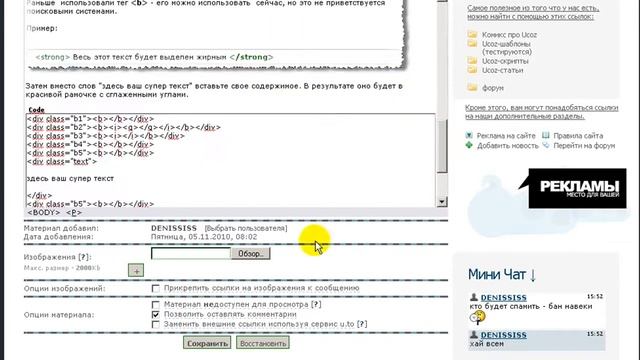Click the image file path input field
The height and width of the screenshot is (360, 640).
click(x=191, y=253)
